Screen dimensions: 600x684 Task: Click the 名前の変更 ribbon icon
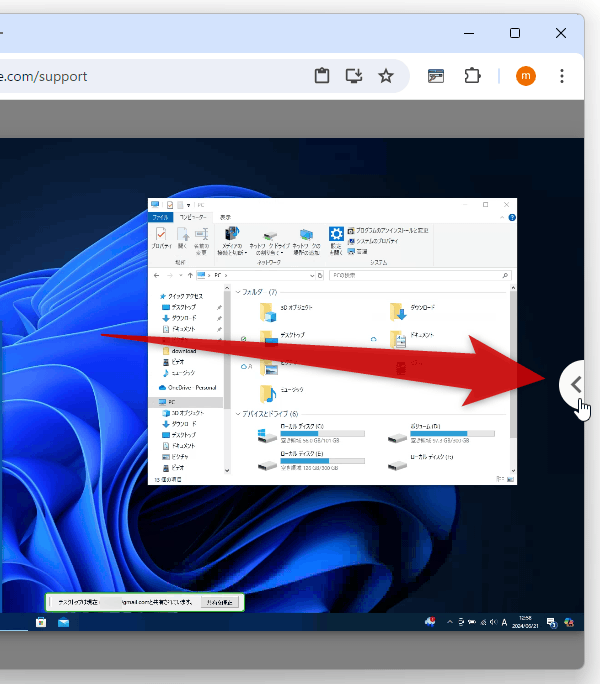click(x=201, y=240)
